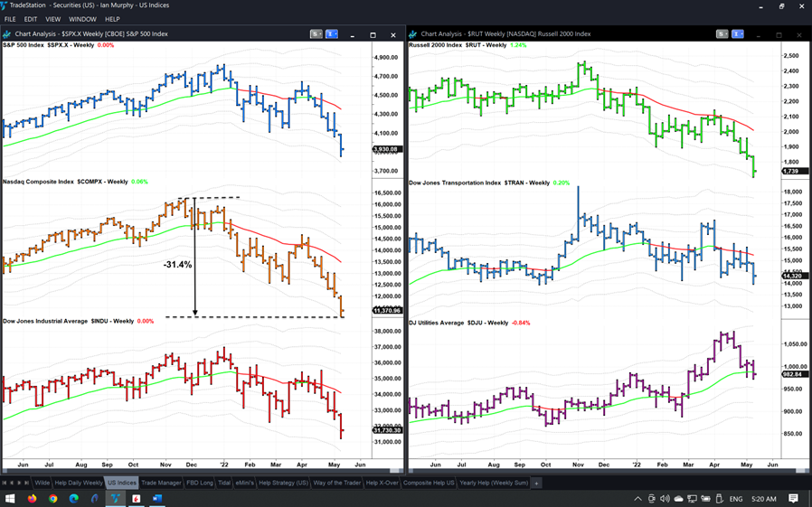Click the TradeStation taskbar icon
This screenshot has width=812, height=507.
[x=116, y=499]
